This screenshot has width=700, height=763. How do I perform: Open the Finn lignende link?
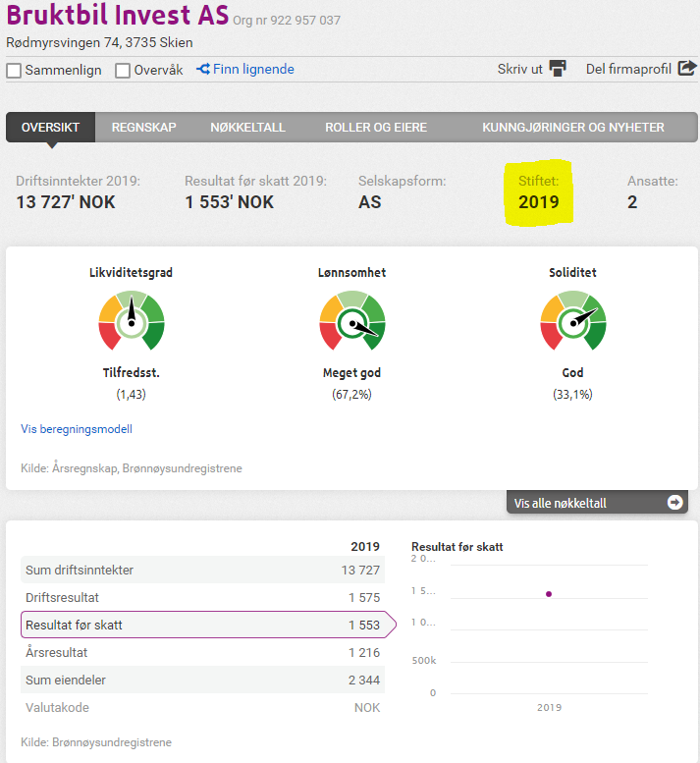click(245, 70)
